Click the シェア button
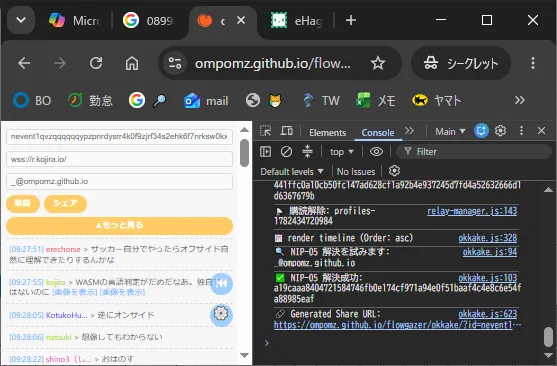This screenshot has width=557, height=366. (x=65, y=203)
